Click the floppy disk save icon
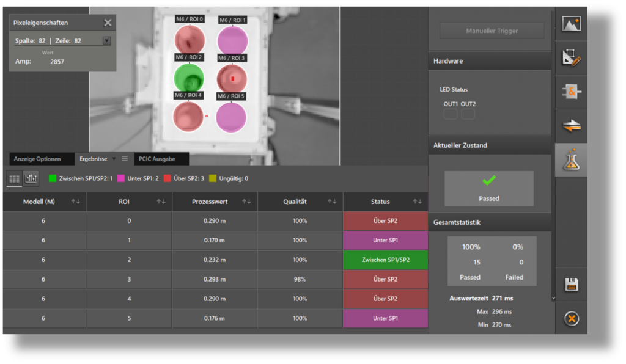The width and height of the screenshot is (626, 364). click(x=572, y=285)
